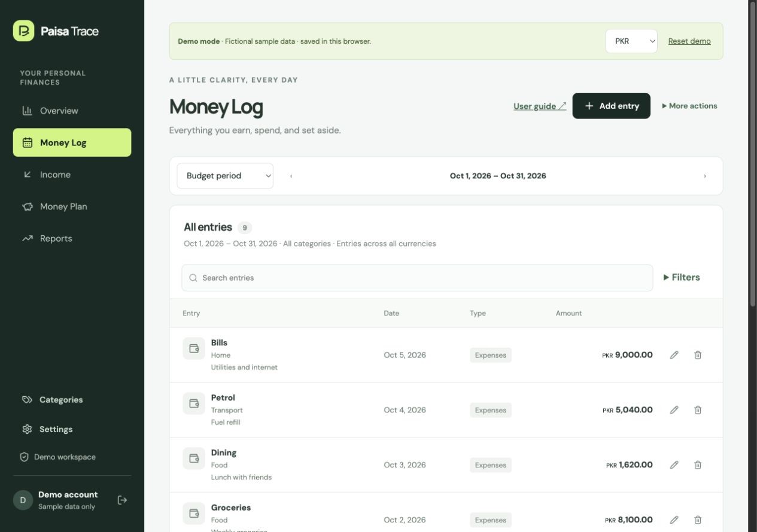Open Categories from the sidebar
Viewport: 757px width, 532px height.
coord(72,400)
